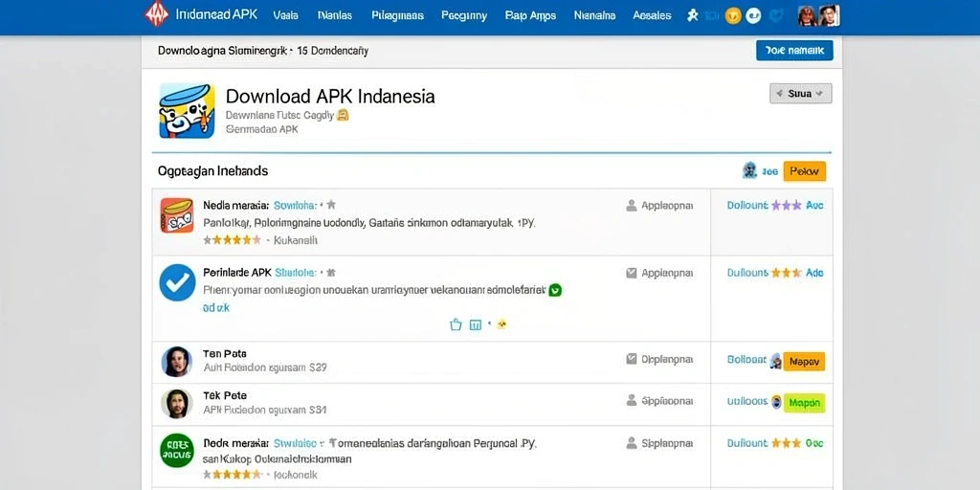This screenshot has height=490, width=980.
Task: Click the blue checkmark icon for Perinlarde APK
Action: tap(177, 282)
